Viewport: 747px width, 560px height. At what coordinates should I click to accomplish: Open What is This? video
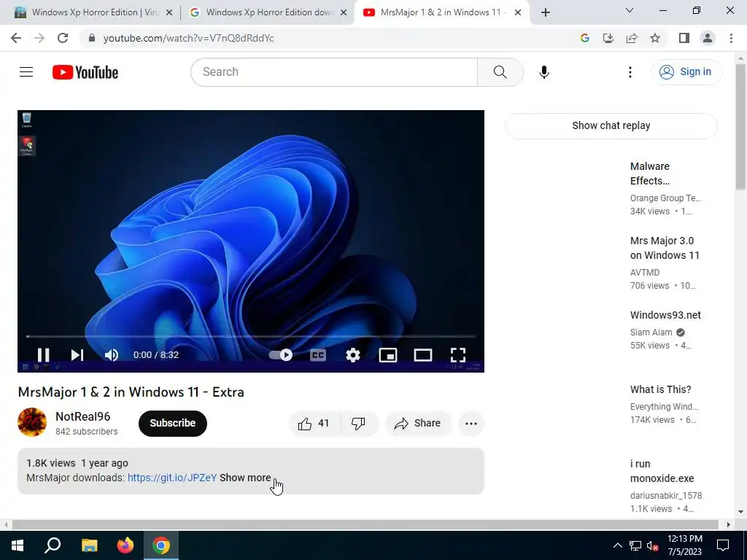660,389
